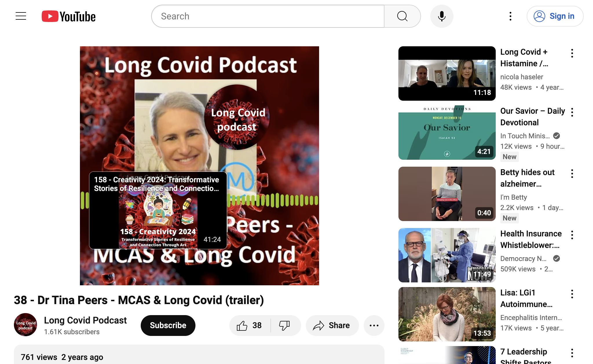Open settings three-dot menu near Sign in
This screenshot has width=593, height=364.
(510, 16)
